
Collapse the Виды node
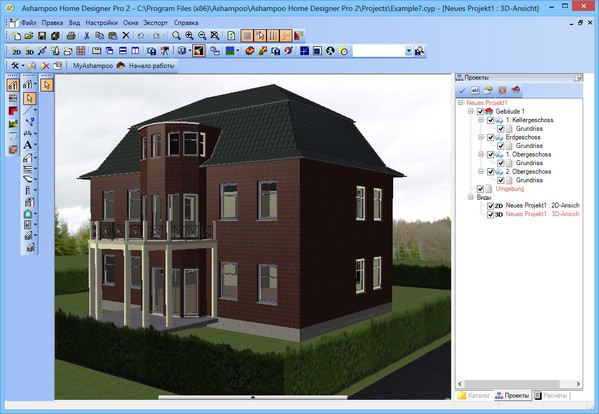point(471,197)
